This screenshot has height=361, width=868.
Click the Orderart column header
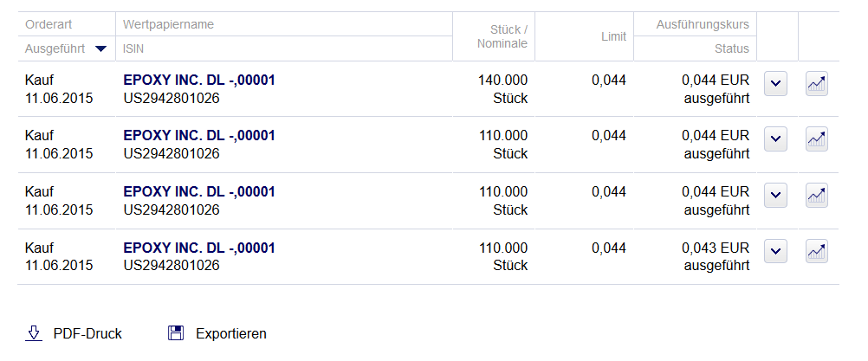(x=49, y=24)
